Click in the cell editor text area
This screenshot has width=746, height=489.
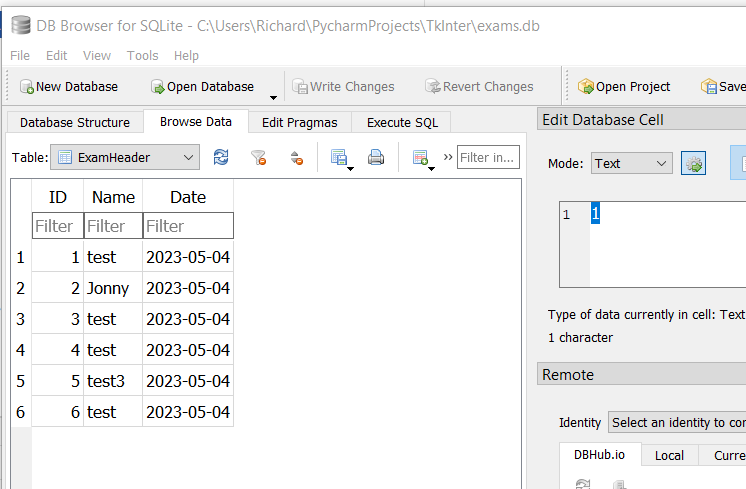coord(668,244)
